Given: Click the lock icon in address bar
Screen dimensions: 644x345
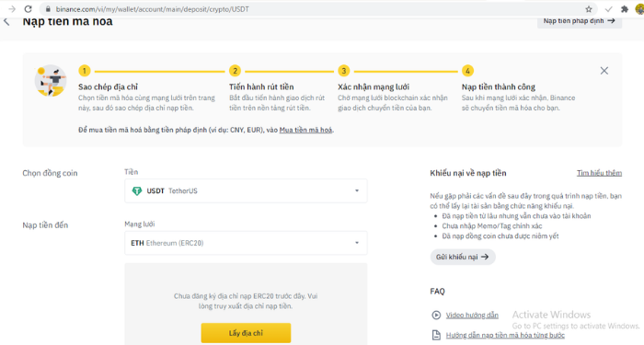Looking at the screenshot, I should tap(48, 9).
